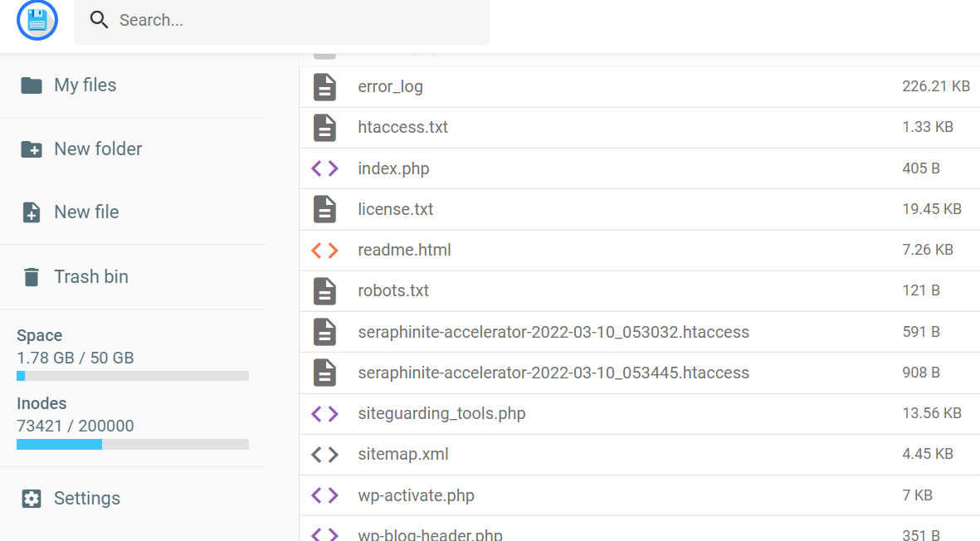Open Settings from the sidebar
Screen dimensions: 980x541
tap(87, 499)
